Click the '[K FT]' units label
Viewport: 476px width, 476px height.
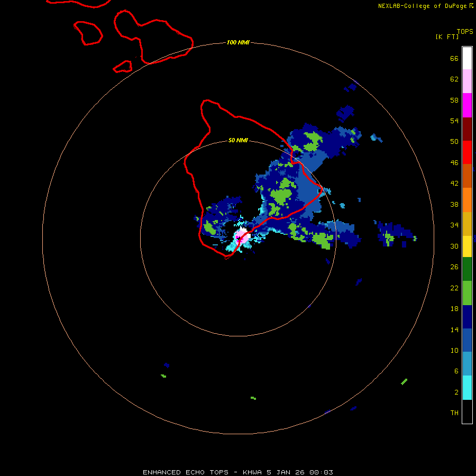[447, 36]
